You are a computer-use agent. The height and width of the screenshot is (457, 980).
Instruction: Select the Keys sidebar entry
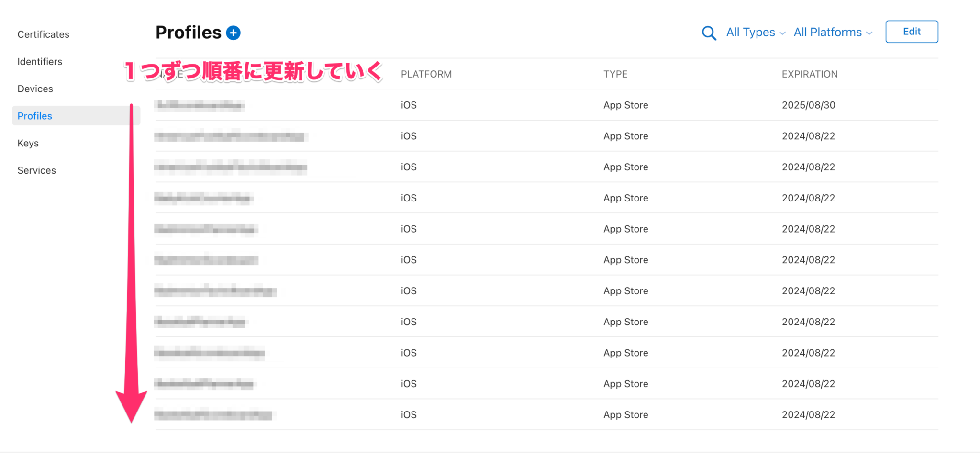27,143
